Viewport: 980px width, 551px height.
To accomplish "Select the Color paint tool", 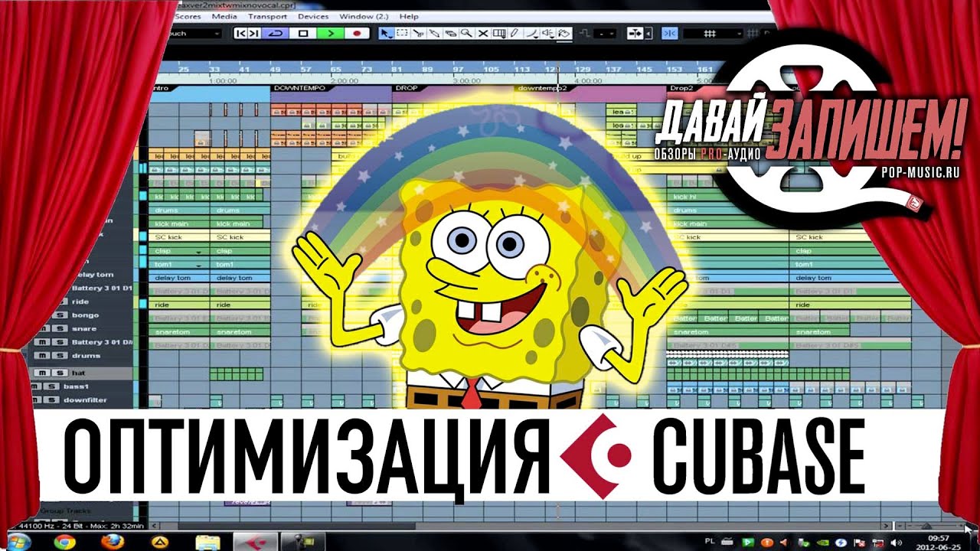I will click(x=564, y=33).
